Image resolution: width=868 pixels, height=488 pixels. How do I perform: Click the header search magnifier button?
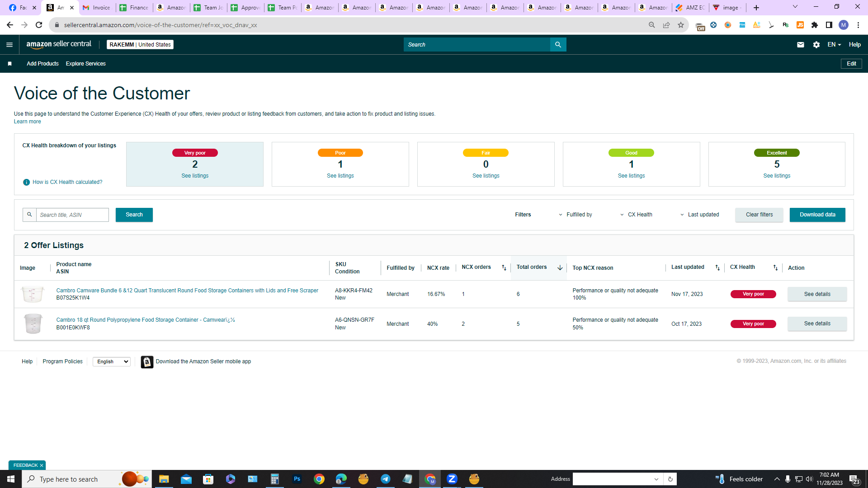pyautogui.click(x=558, y=44)
